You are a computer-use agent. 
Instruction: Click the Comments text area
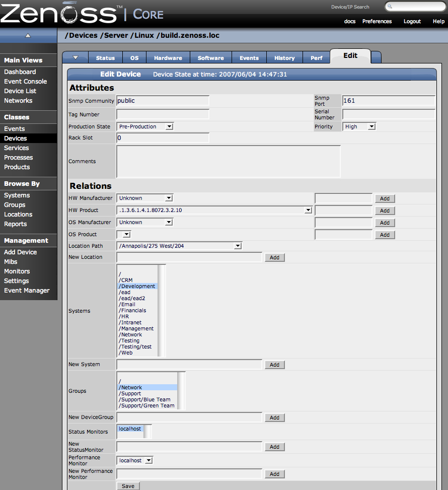pos(228,162)
